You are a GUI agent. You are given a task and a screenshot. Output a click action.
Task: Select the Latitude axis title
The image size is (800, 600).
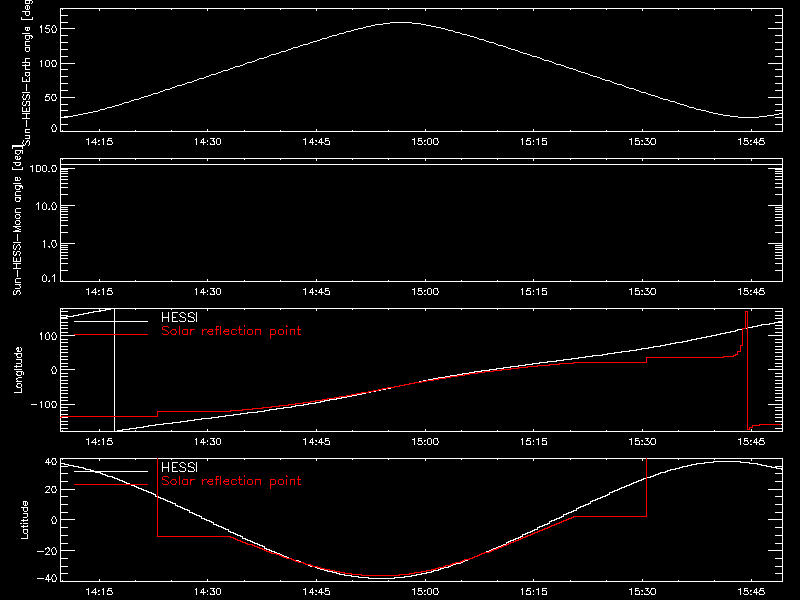coord(24,520)
